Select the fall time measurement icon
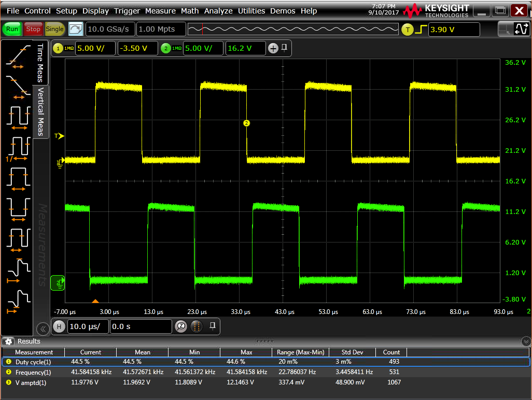The height and width of the screenshot is (400, 532). tap(18, 87)
